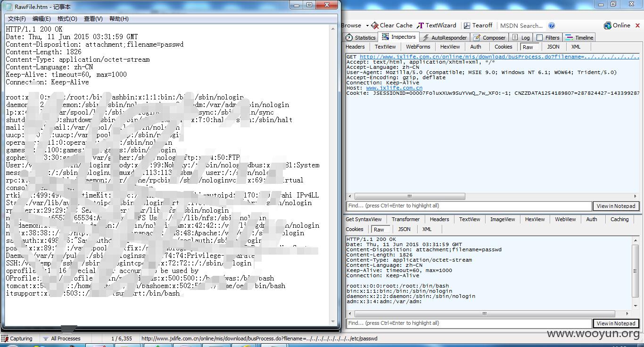Select request HexView inspector tab

click(x=450, y=47)
